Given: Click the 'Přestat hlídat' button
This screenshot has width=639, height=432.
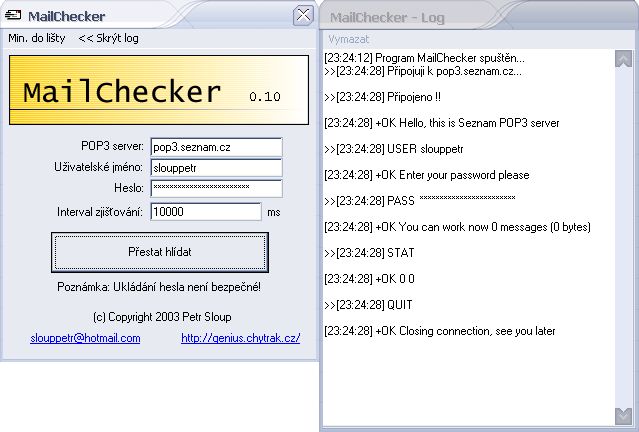Looking at the screenshot, I should (x=160, y=252).
